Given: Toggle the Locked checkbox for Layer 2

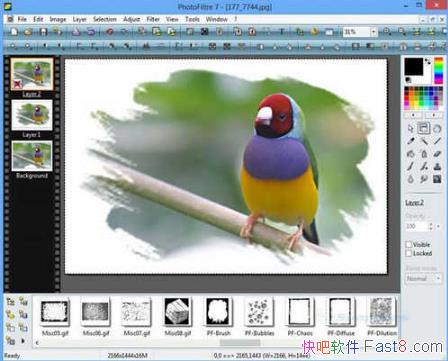Looking at the screenshot, I should [409, 253].
